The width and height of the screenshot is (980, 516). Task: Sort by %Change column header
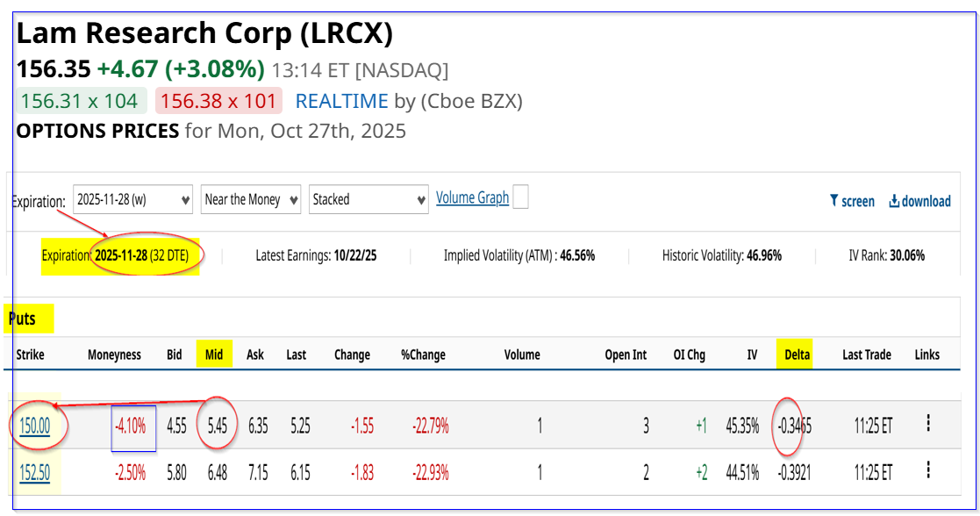coord(424,355)
